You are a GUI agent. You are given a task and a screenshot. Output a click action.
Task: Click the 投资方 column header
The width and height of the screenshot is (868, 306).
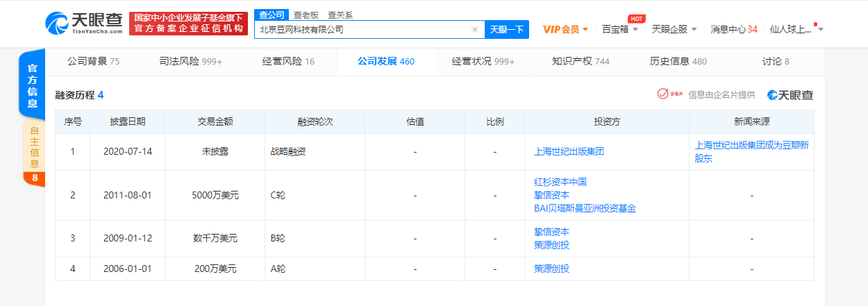pyautogui.click(x=607, y=121)
